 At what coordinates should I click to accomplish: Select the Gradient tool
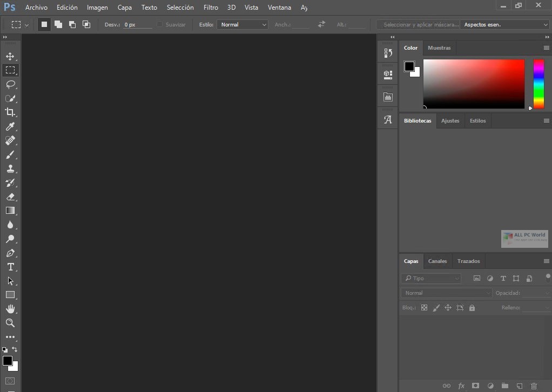[x=10, y=211]
